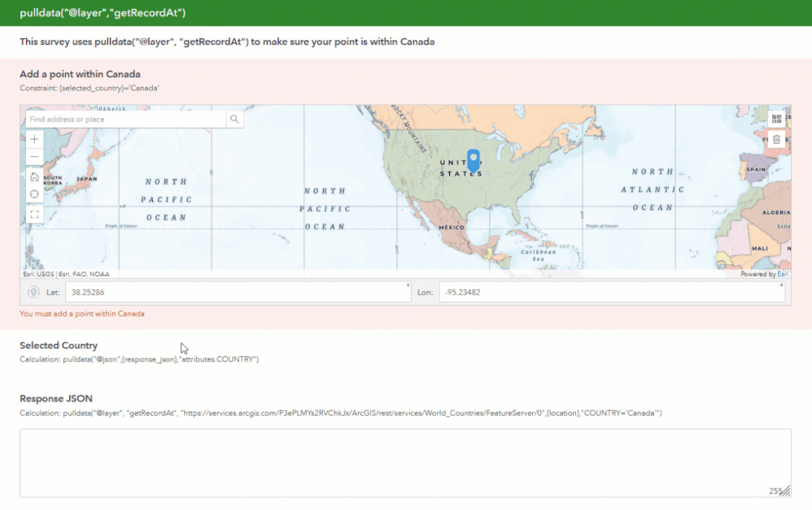This screenshot has height=510, width=812.
Task: Click the Add a point within Canada label
Action: [80, 74]
